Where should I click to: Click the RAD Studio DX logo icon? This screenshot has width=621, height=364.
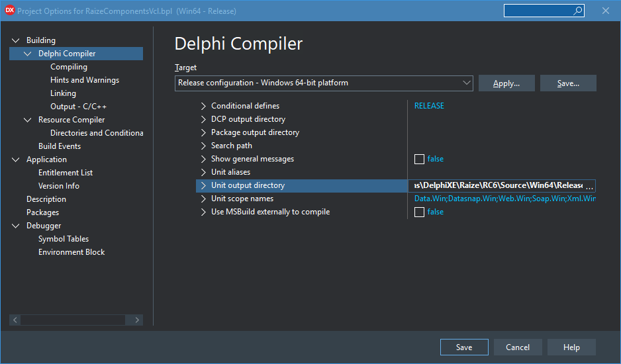(x=9, y=11)
